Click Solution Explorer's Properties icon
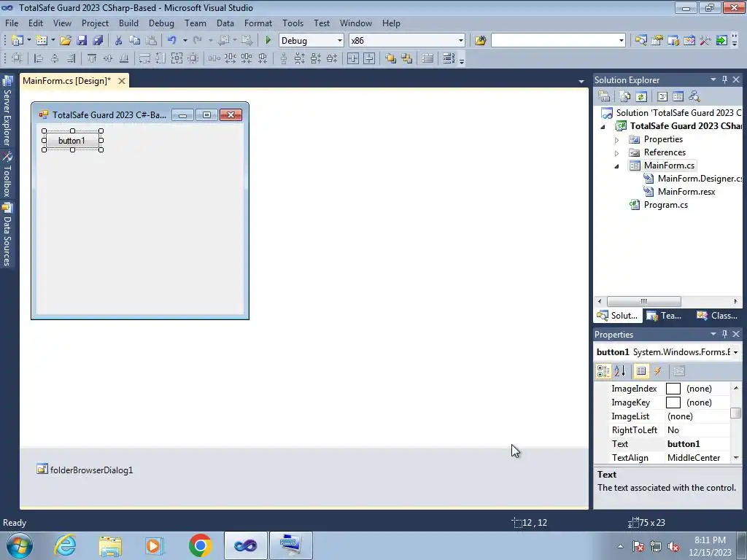This screenshot has width=747, height=560. (604, 97)
